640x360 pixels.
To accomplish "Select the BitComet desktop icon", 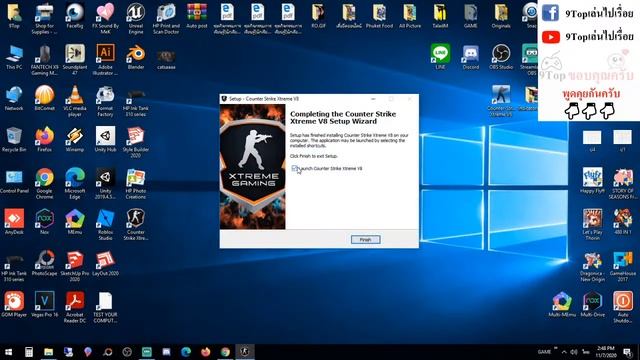I will [x=44, y=98].
